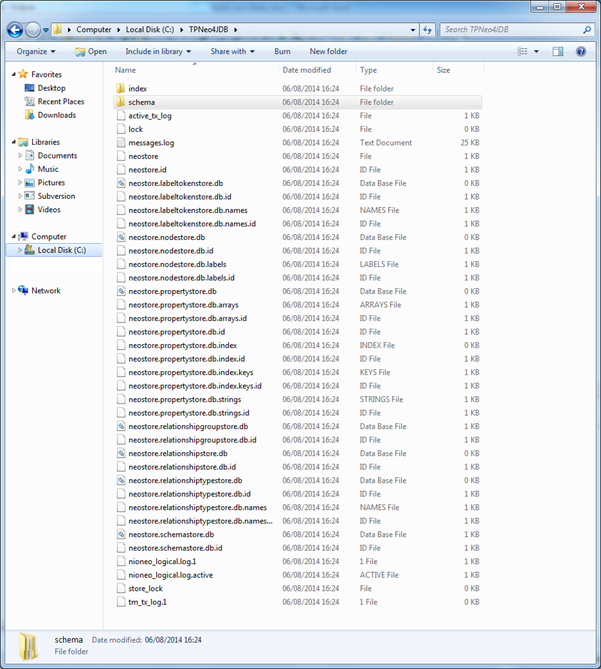The height and width of the screenshot is (669, 601).
Task: Sort by Date modified column header
Action: (x=307, y=70)
